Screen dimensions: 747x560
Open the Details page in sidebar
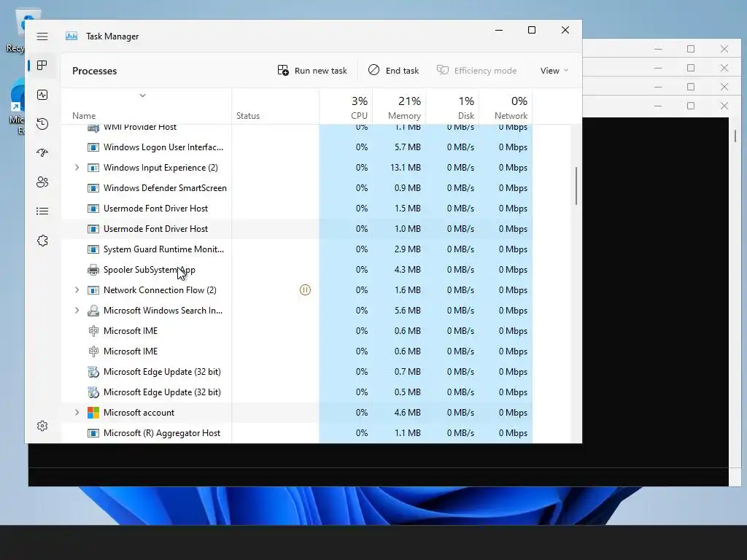coord(42,211)
